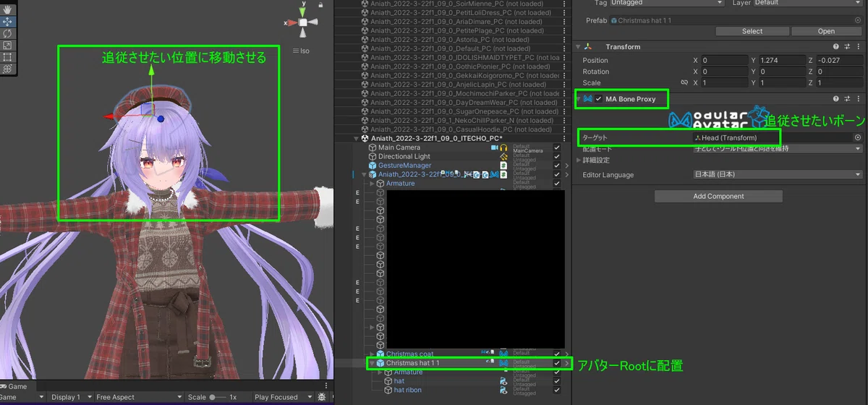Select the Move tool
This screenshot has height=405, width=868.
click(7, 22)
